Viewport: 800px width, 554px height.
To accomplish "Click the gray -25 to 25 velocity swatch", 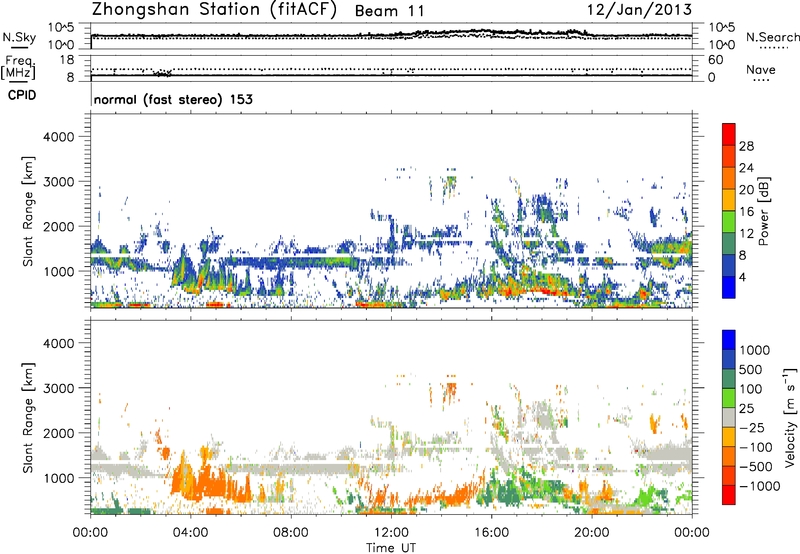I will coord(729,417).
